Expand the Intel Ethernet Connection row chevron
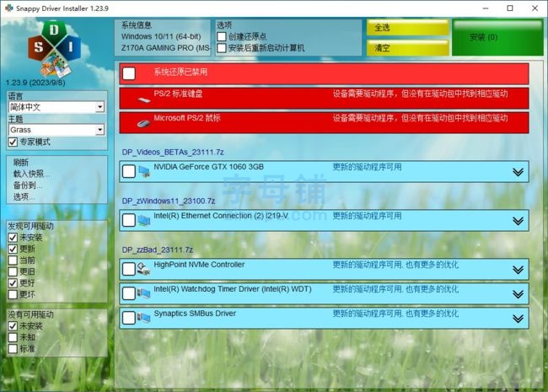The width and height of the screenshot is (548, 392). tap(518, 221)
